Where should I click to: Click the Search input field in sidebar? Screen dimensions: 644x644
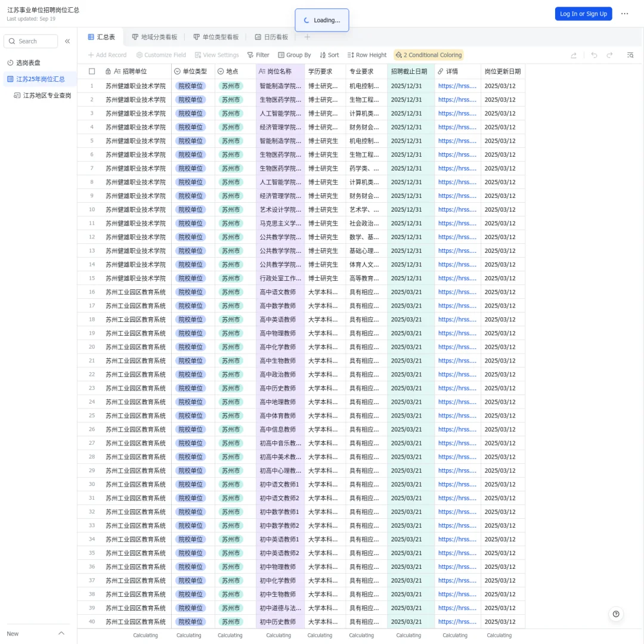(x=31, y=41)
